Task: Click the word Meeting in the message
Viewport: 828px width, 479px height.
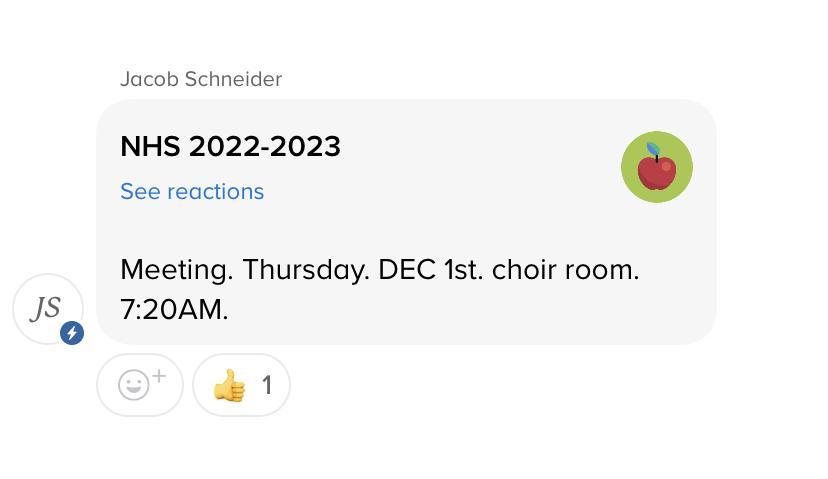Action: click(x=176, y=270)
